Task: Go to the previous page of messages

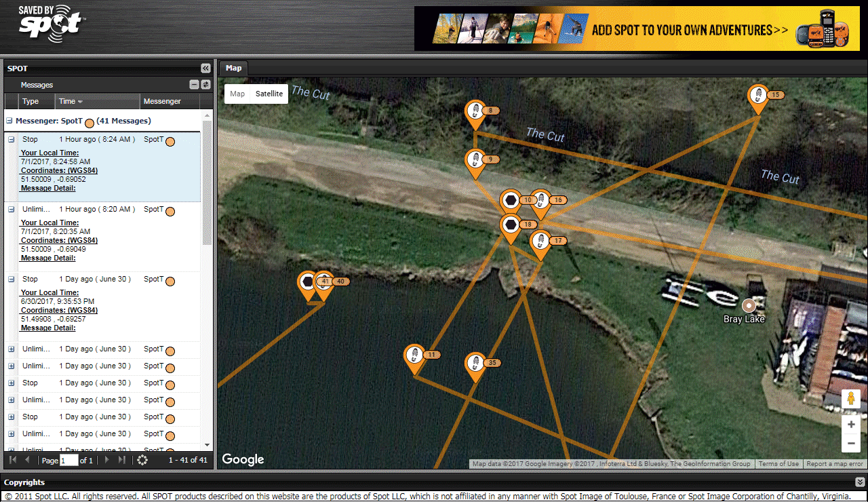Action: coord(28,460)
